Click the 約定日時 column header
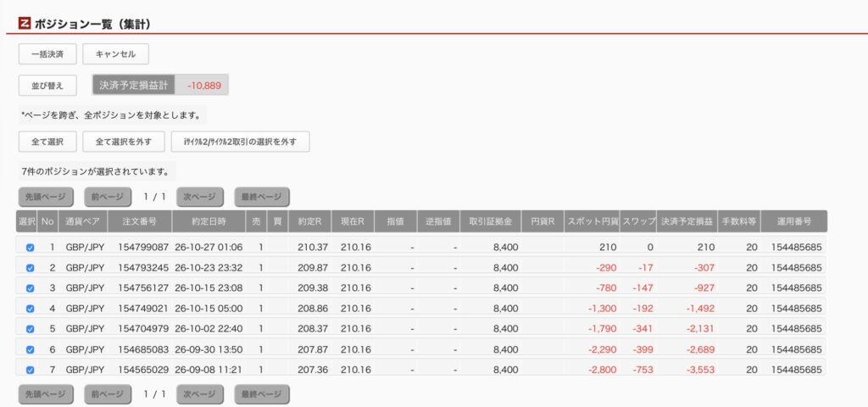Screen dimensions: 868x407 pos(209,221)
